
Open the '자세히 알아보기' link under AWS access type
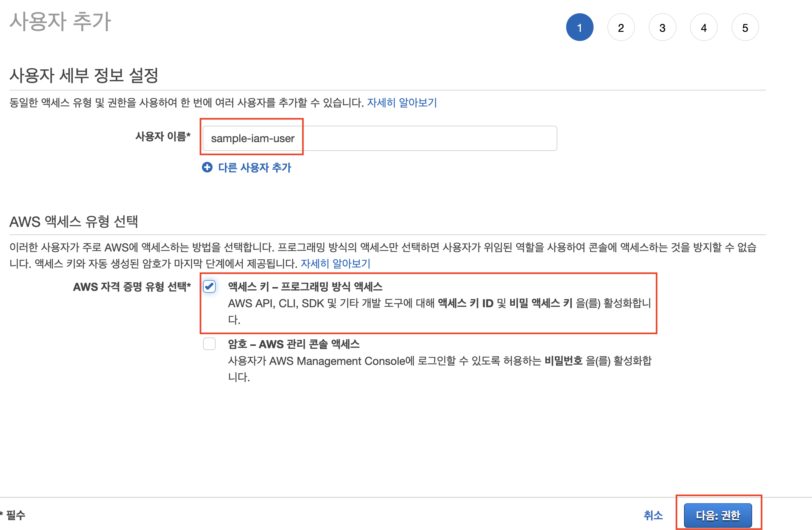point(335,263)
